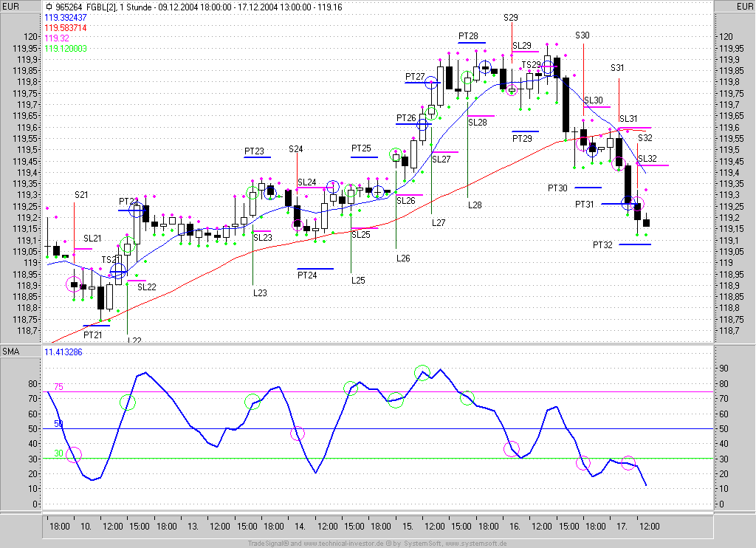
Task: Click the '17.' date label on time axis
Action: point(622,527)
